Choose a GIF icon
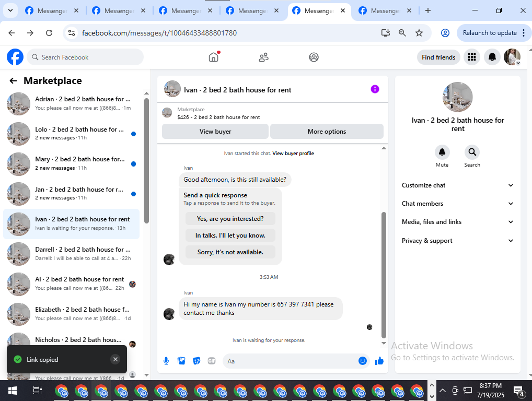532x401 pixels. (212, 361)
